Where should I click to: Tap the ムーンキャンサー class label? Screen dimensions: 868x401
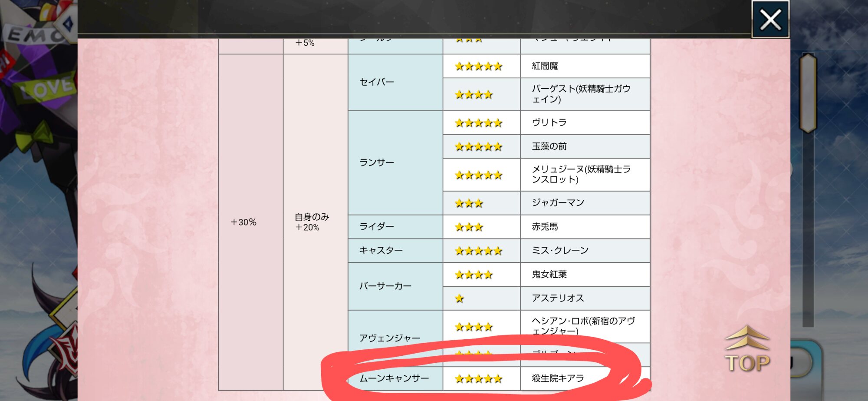point(394,378)
